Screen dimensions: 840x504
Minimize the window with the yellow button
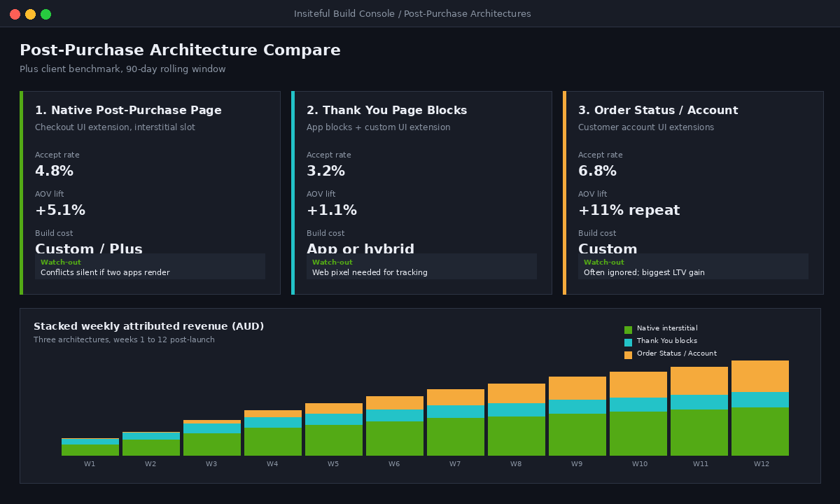point(30,14)
